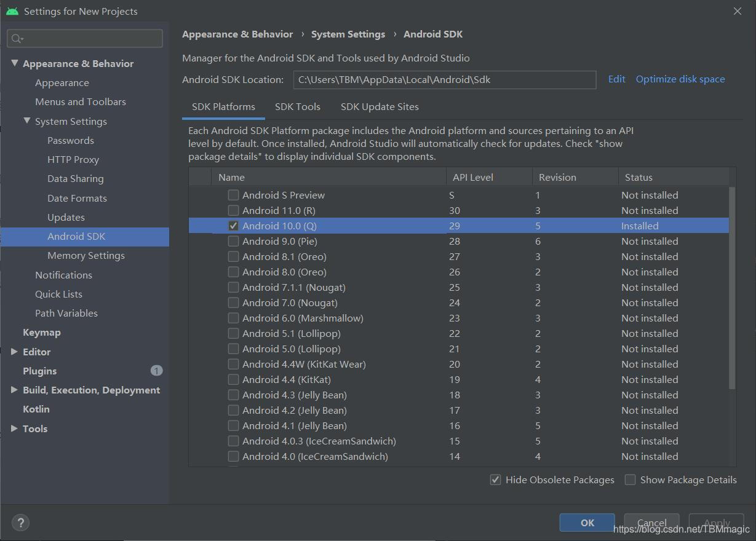
Task: Open Updates settings page
Action: tap(66, 217)
